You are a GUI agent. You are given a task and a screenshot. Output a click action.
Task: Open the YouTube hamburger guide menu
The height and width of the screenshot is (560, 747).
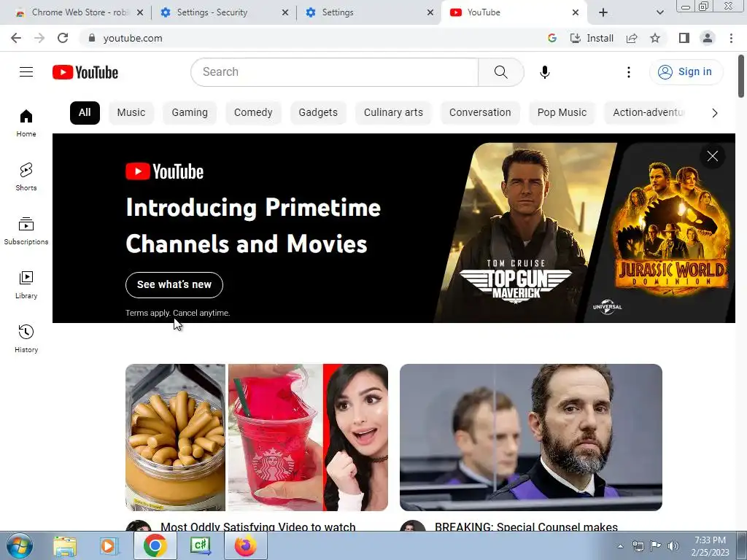26,72
